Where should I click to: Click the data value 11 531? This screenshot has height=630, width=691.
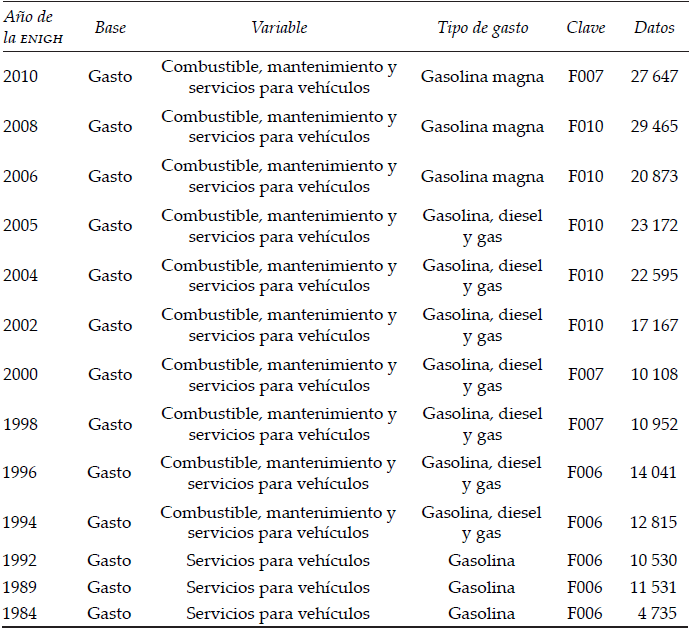[x=654, y=587]
